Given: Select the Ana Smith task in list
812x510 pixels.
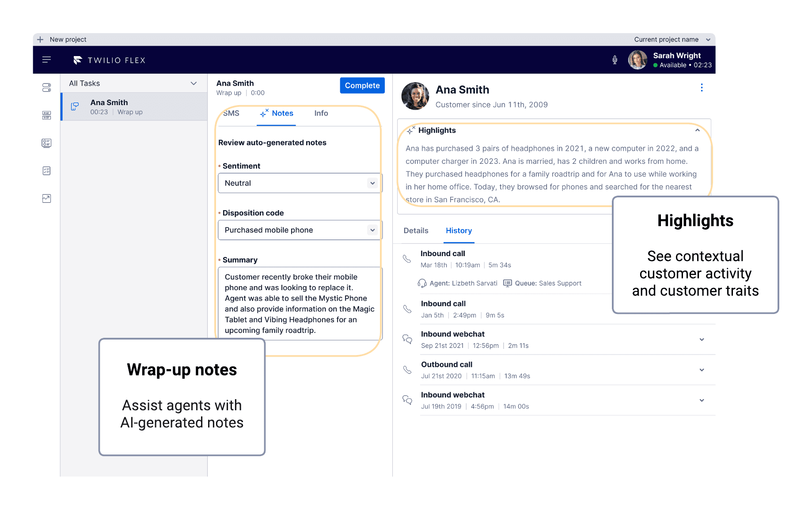Looking at the screenshot, I should pos(134,107).
